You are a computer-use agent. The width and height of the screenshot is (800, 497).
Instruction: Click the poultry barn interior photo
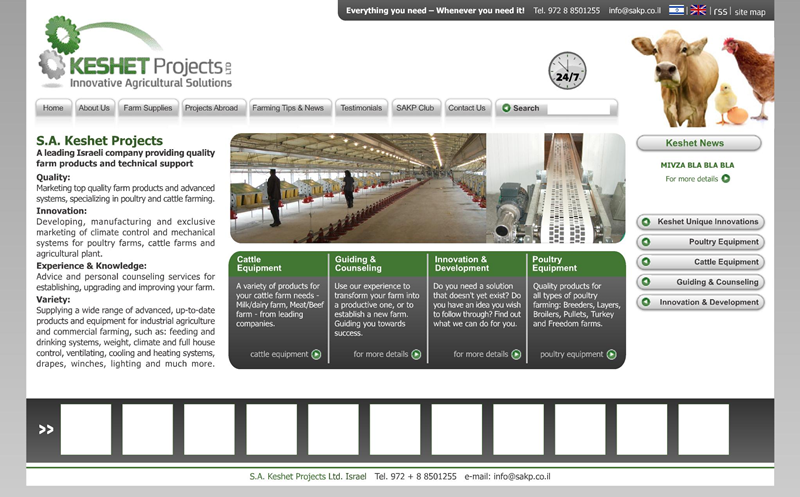coord(358,188)
